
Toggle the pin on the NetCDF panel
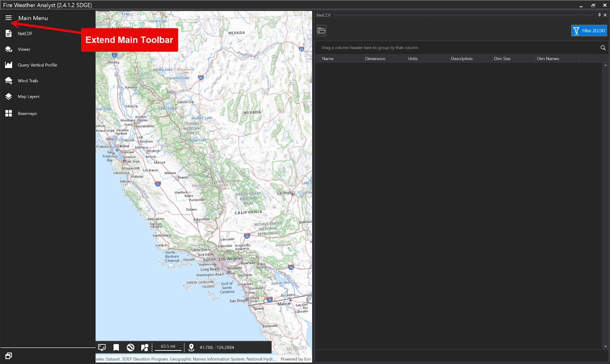click(599, 15)
